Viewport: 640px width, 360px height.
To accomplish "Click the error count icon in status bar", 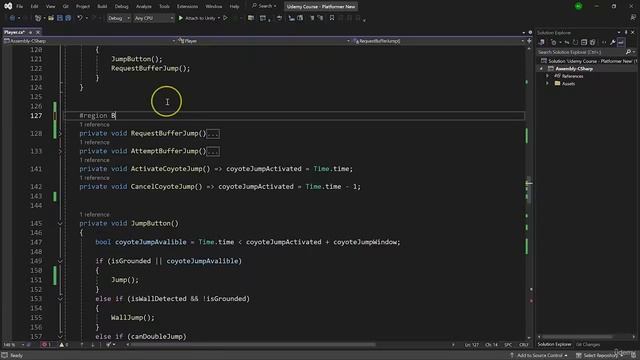I will coord(44,345).
